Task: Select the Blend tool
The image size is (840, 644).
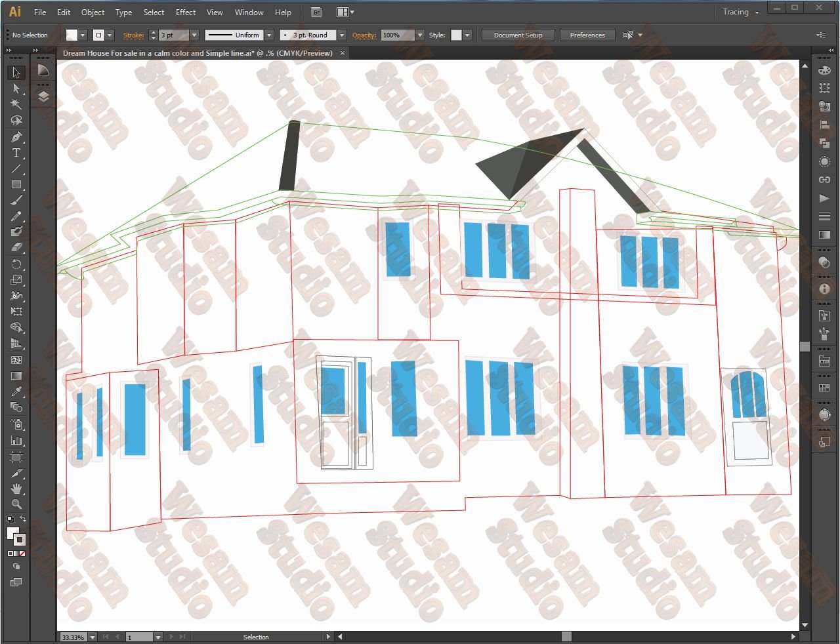Action: tap(16, 407)
